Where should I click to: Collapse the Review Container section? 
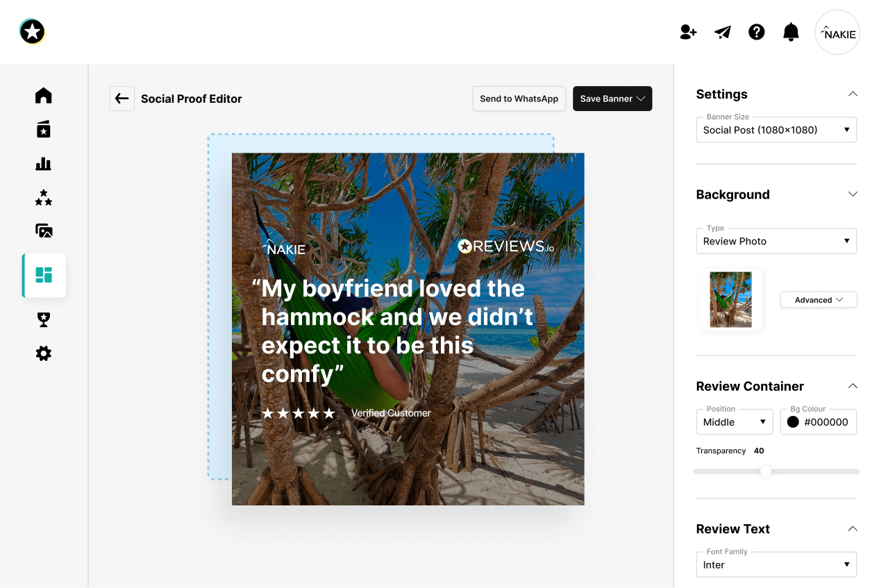(853, 386)
